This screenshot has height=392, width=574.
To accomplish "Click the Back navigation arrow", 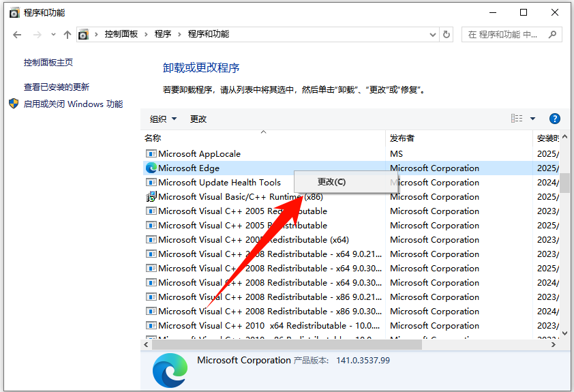I will coord(17,35).
